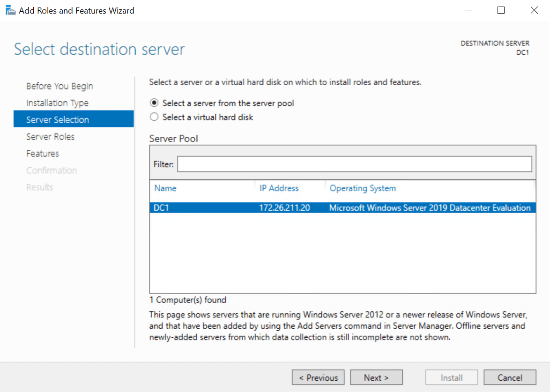Choose the Select a virtual hard disk option
550x392 pixels.
154,117
